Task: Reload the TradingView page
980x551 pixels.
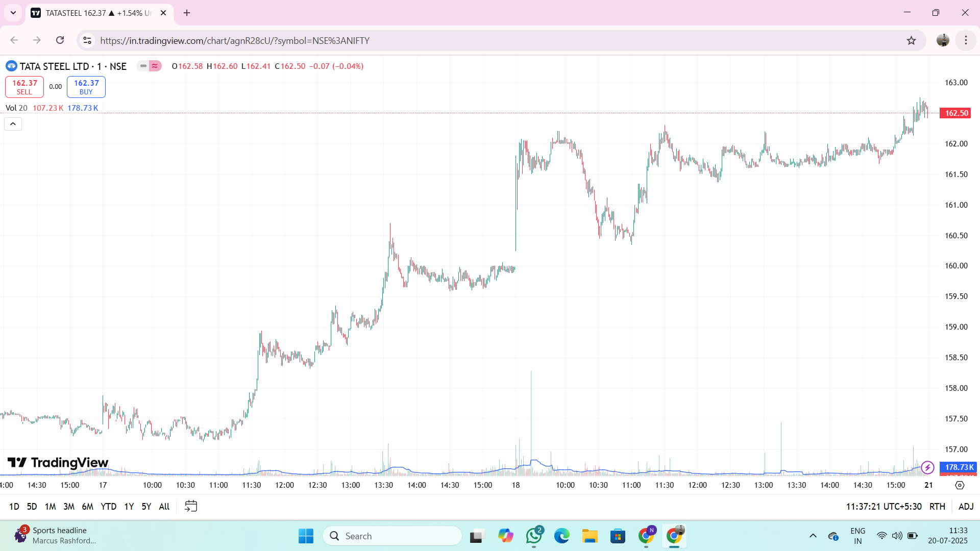Action: (60, 40)
